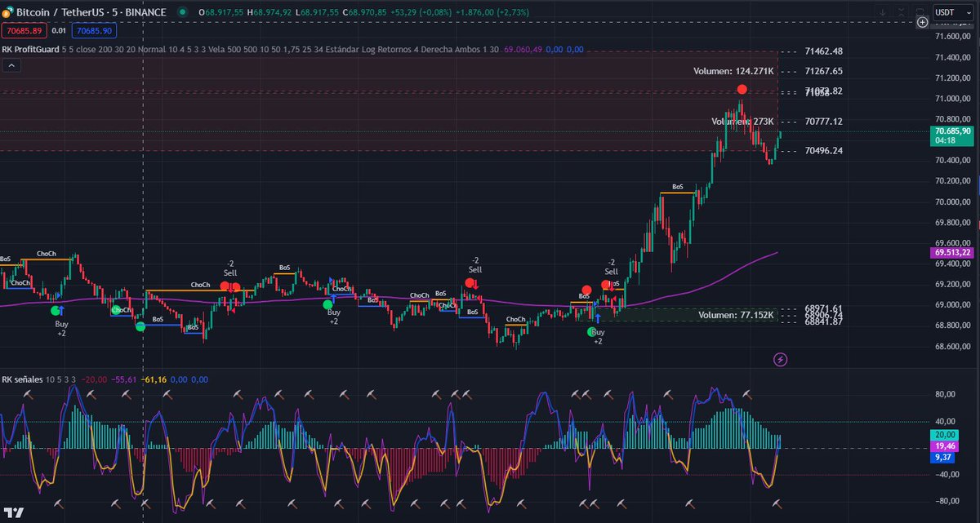
Task: Click the green market status dot
Action: (x=180, y=13)
